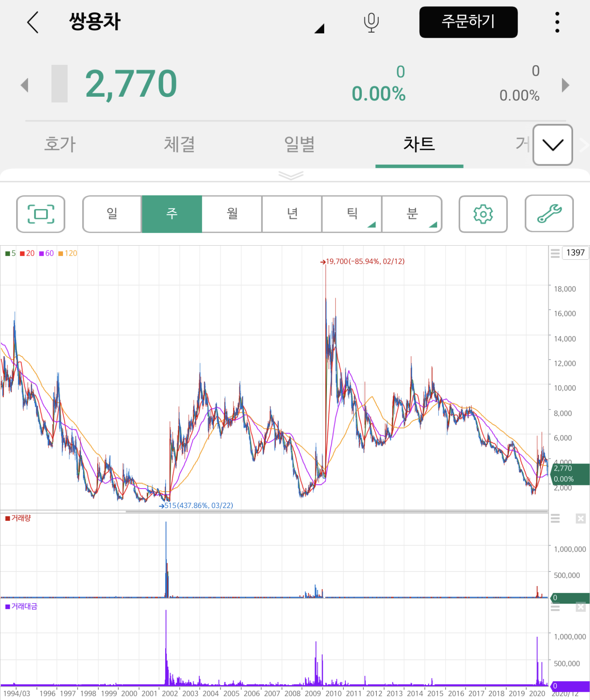Select the 주 weekly chart period

[172, 214]
